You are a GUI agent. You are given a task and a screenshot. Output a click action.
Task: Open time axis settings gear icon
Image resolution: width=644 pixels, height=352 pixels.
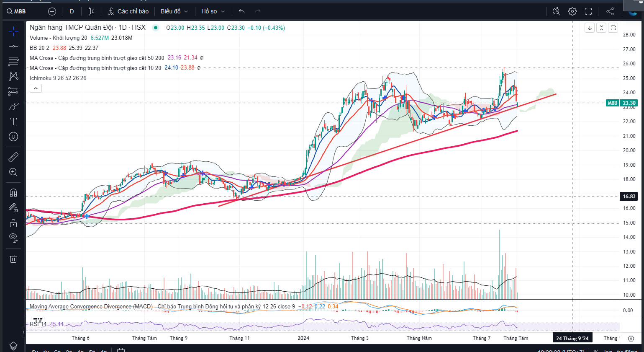[631, 338]
